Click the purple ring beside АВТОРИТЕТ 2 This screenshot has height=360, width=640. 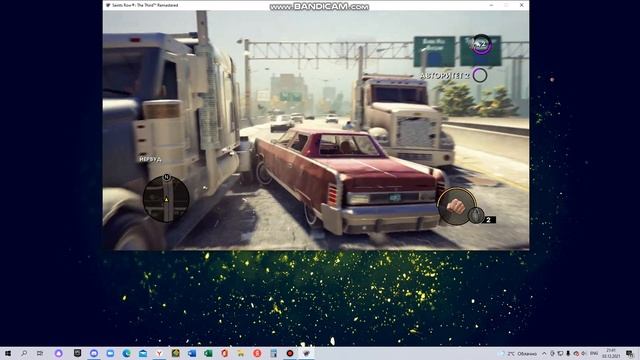pos(480,75)
